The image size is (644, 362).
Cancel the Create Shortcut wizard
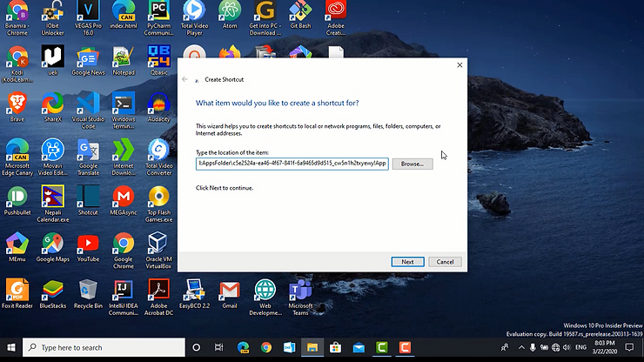445,262
